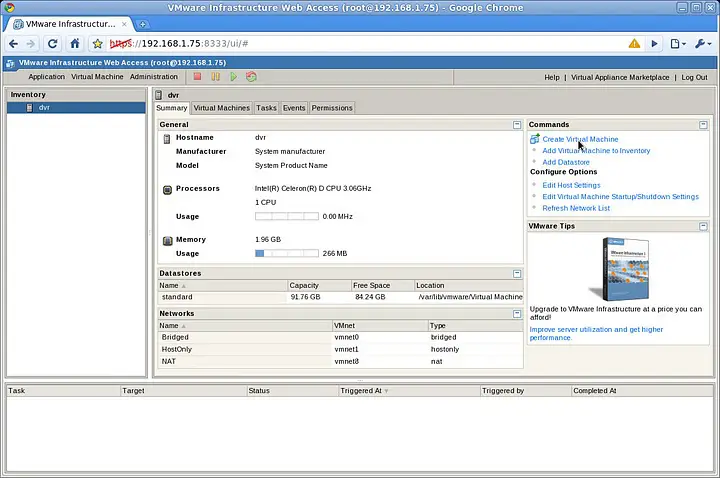The width and height of the screenshot is (720, 478).
Task: Click the memory usage bar
Action: tap(287, 253)
